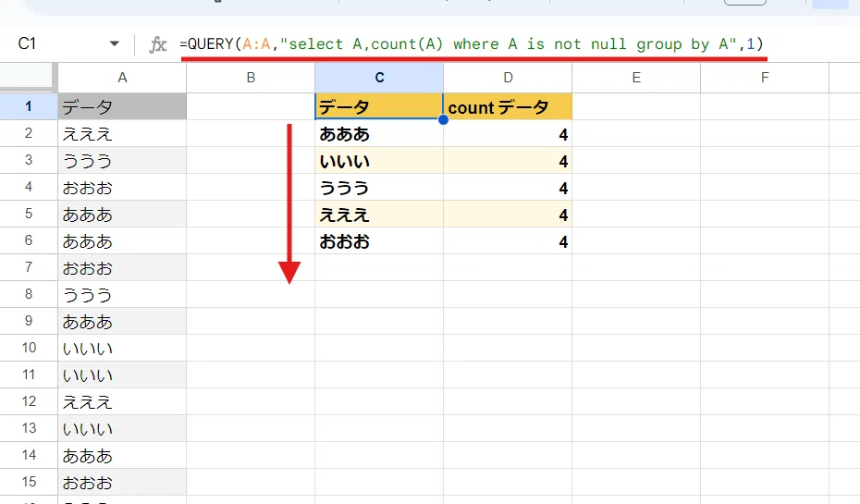Screen dimensions: 860x504
Task: Click cell C1 header データ
Action: pyautogui.click(x=379, y=106)
